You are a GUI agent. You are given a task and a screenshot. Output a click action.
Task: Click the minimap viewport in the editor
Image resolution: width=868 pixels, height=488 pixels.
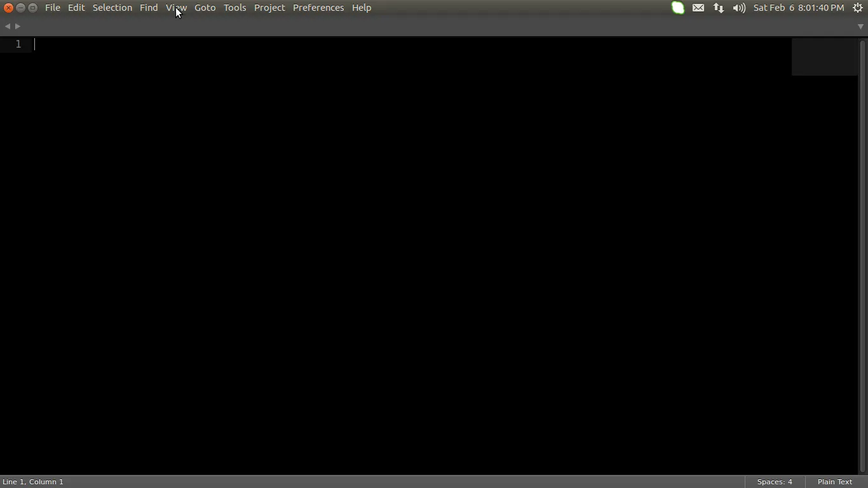824,57
